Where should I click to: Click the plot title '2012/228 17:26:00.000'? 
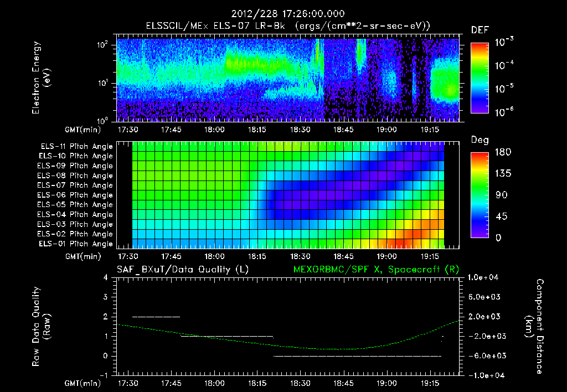coord(288,14)
